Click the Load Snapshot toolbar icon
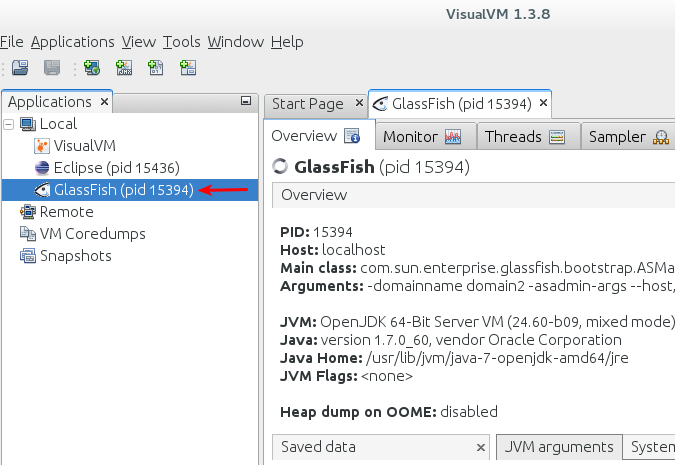This screenshot has width=675, height=465. click(x=20, y=68)
